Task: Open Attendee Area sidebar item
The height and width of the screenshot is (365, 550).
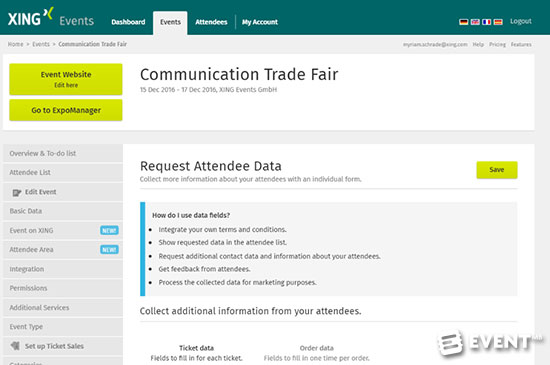Action: [x=63, y=250]
